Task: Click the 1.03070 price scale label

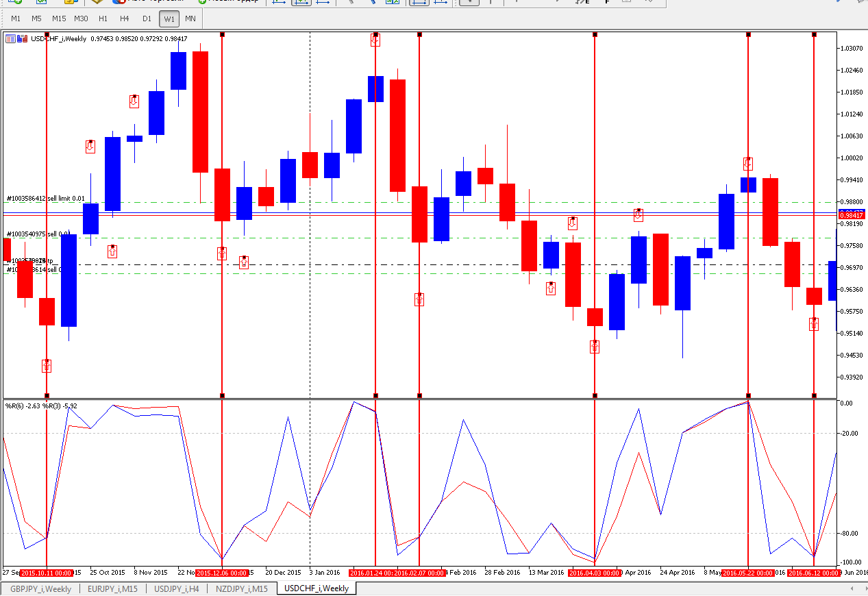Action: [x=852, y=48]
